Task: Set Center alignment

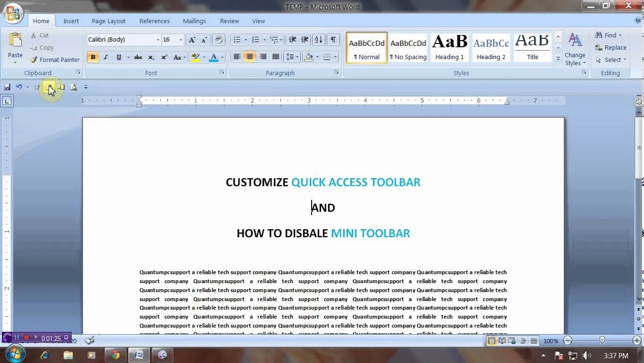Action: coord(250,57)
